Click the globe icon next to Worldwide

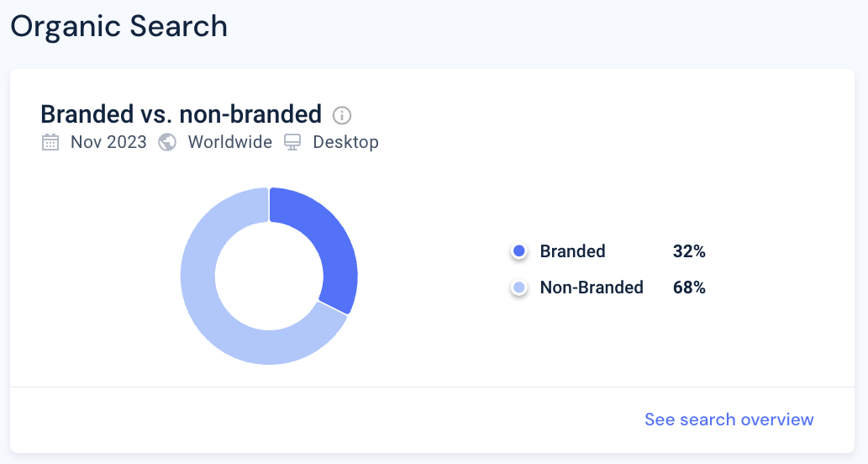pos(167,142)
